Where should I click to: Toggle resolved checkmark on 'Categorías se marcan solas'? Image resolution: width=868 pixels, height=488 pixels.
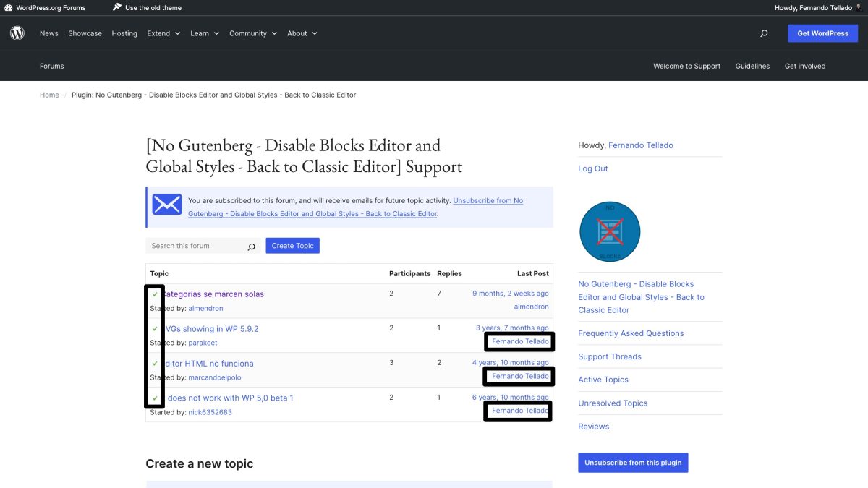(156, 293)
